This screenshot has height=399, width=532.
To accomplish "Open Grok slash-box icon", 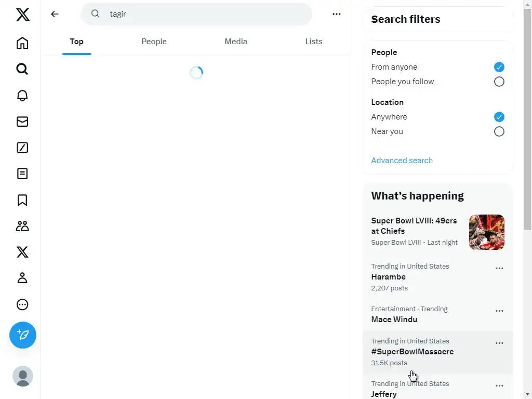I will tap(22, 148).
